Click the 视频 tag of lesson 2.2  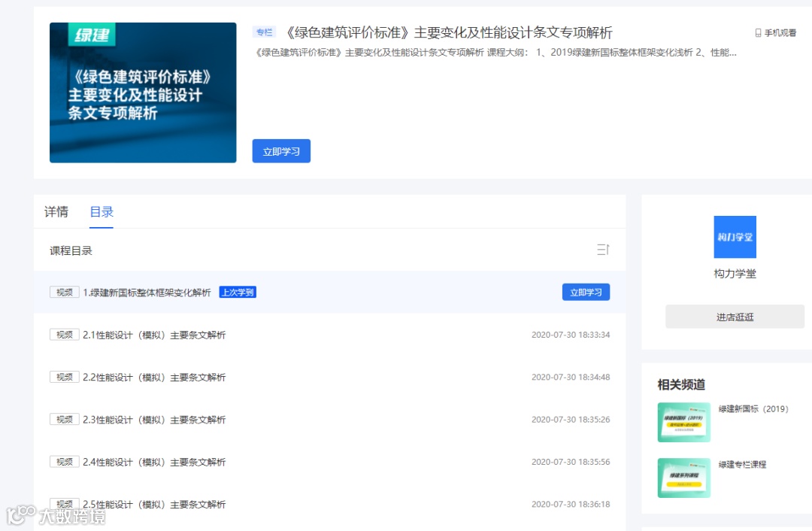click(64, 377)
